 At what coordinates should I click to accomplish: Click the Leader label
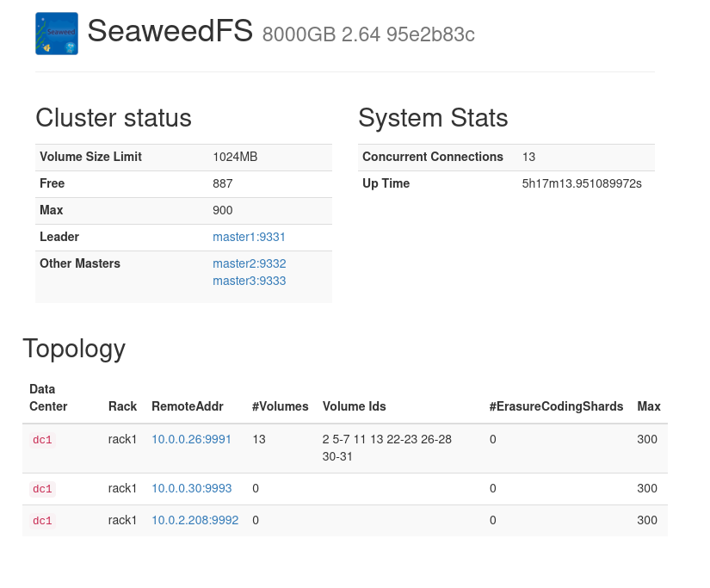59,237
